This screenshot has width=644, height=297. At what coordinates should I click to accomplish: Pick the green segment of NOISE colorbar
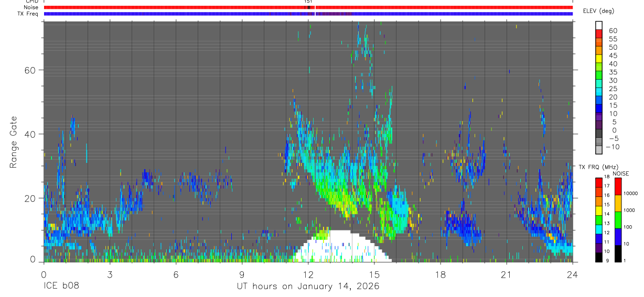[618, 219]
